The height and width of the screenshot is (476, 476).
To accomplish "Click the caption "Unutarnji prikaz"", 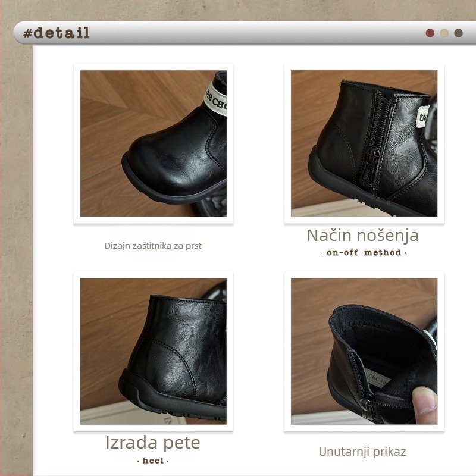I will pyautogui.click(x=362, y=452).
